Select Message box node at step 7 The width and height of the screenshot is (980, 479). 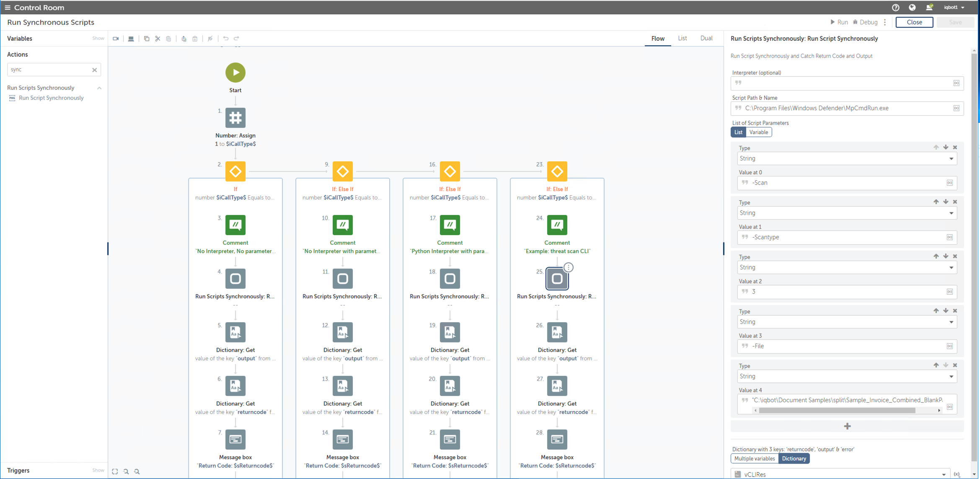coord(235,439)
